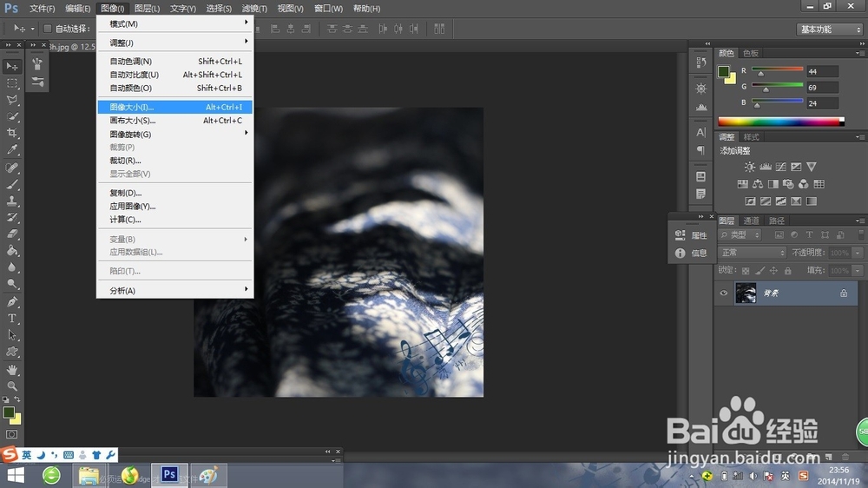Screen dimensions: 868x488
Task: Select the Blur tool
Action: point(11,267)
